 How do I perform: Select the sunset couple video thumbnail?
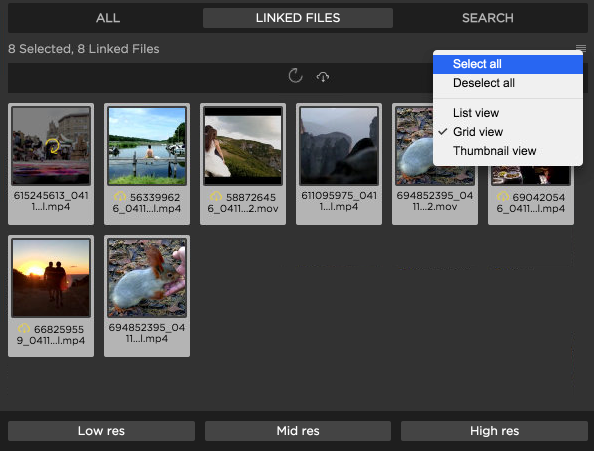[x=51, y=278]
